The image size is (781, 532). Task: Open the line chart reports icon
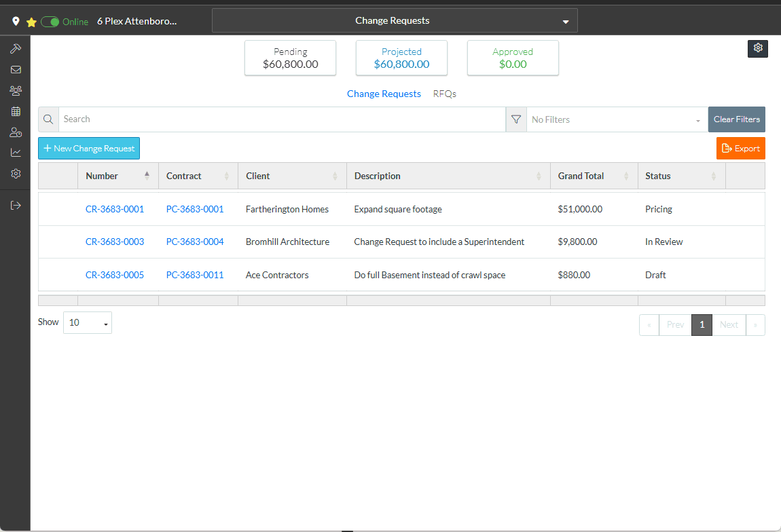tap(16, 153)
